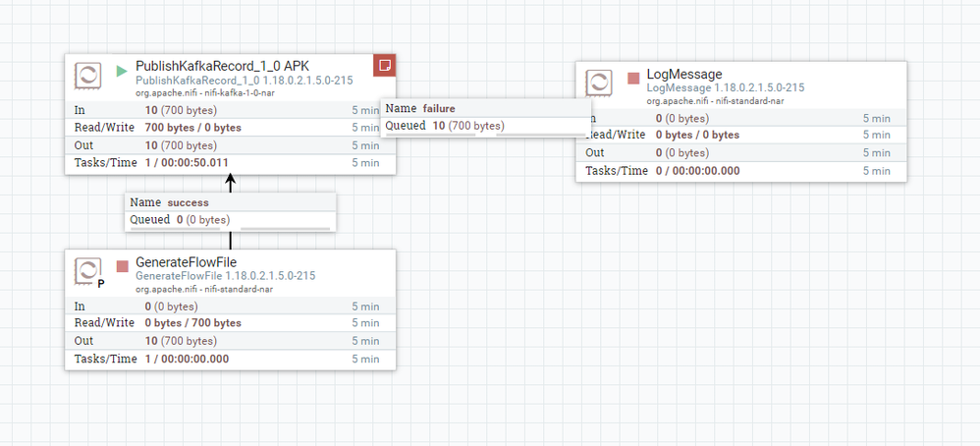Click the GenerateFlowFile stopped status square
Viewport: 980px width, 446px height.
[122, 266]
